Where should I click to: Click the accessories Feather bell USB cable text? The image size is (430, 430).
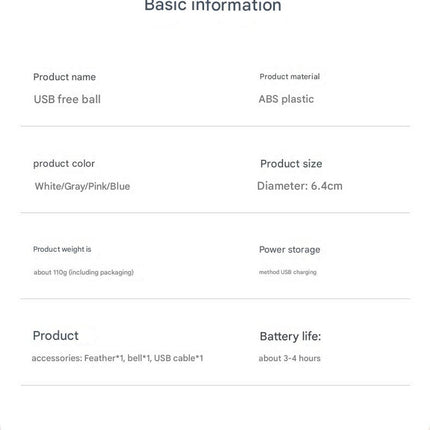[117, 358]
